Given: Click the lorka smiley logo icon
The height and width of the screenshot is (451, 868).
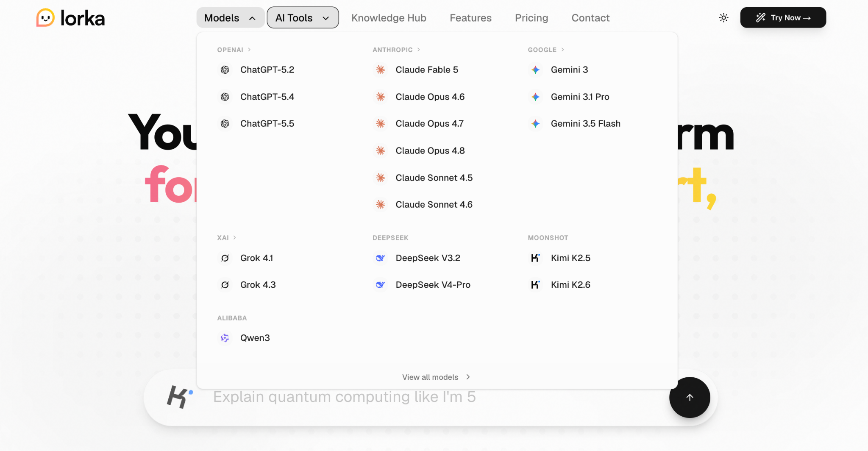Looking at the screenshot, I should pyautogui.click(x=45, y=18).
